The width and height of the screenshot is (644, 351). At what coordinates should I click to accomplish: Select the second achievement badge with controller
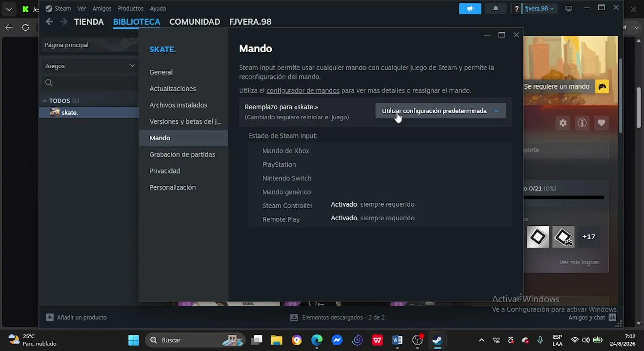[563, 236]
